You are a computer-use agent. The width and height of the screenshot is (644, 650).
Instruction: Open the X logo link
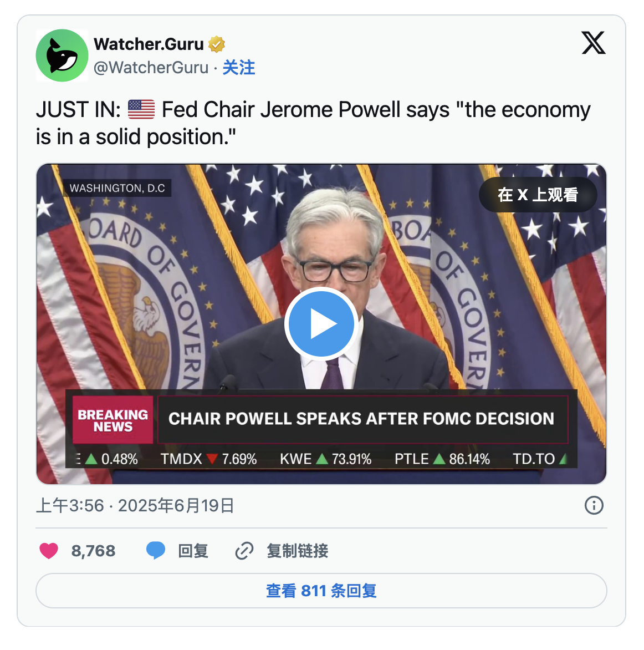pyautogui.click(x=594, y=43)
